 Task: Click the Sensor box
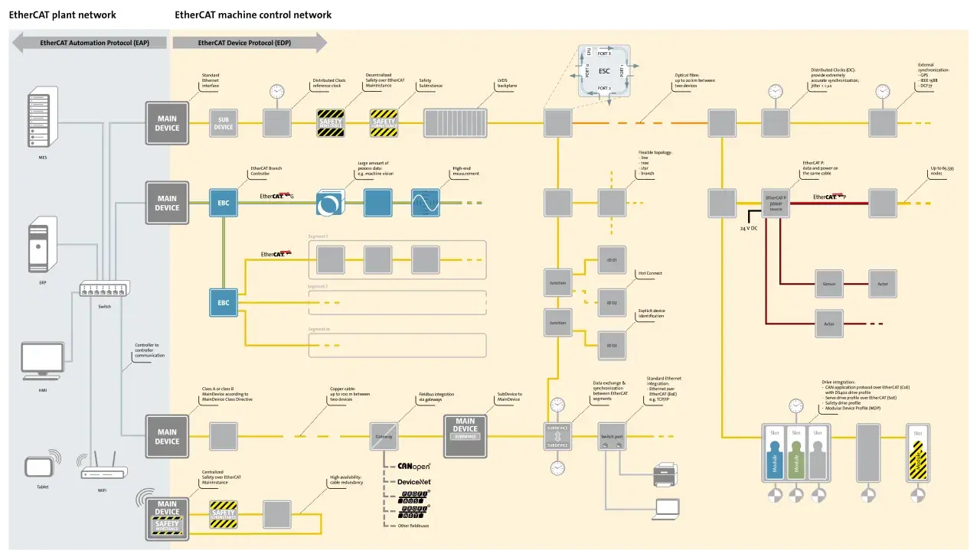pyautogui.click(x=829, y=283)
